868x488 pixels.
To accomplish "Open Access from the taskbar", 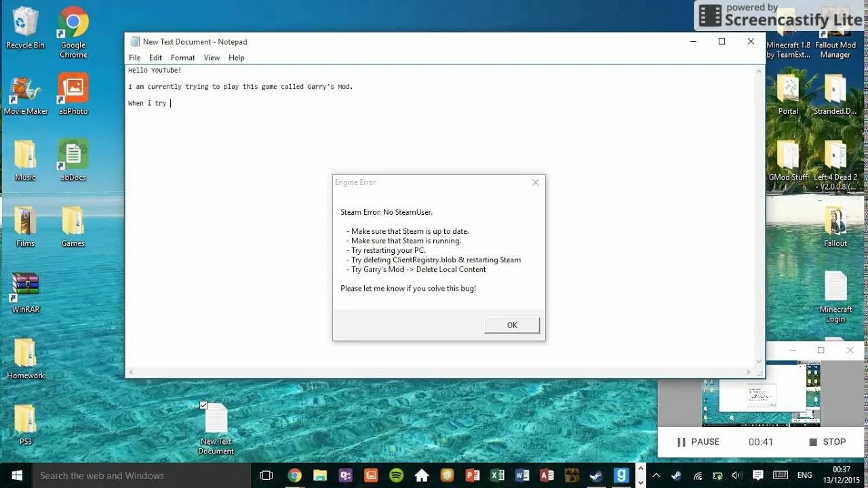I will click(547, 476).
